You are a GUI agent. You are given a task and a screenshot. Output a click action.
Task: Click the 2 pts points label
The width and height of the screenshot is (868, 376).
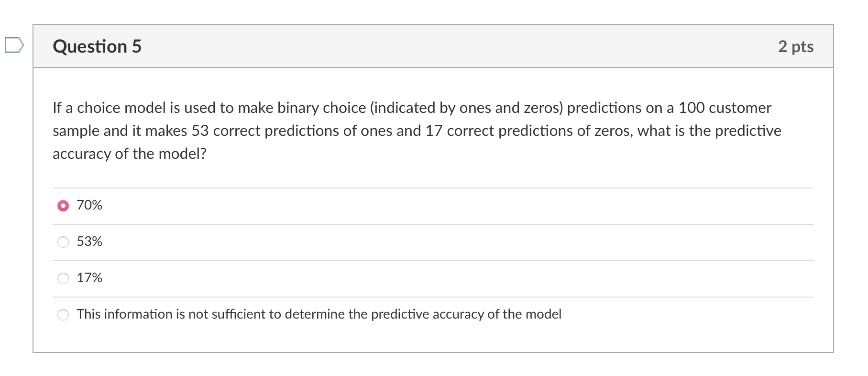tap(795, 46)
